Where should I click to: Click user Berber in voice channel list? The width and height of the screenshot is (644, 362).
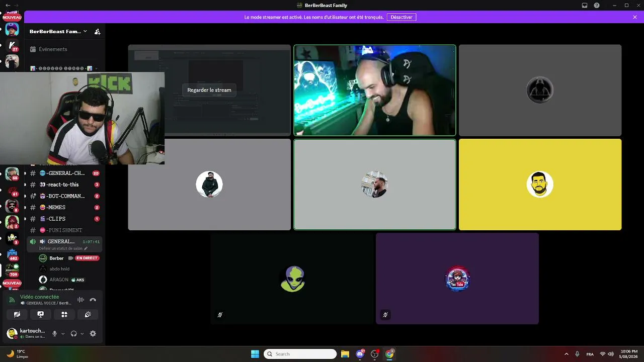click(56, 258)
